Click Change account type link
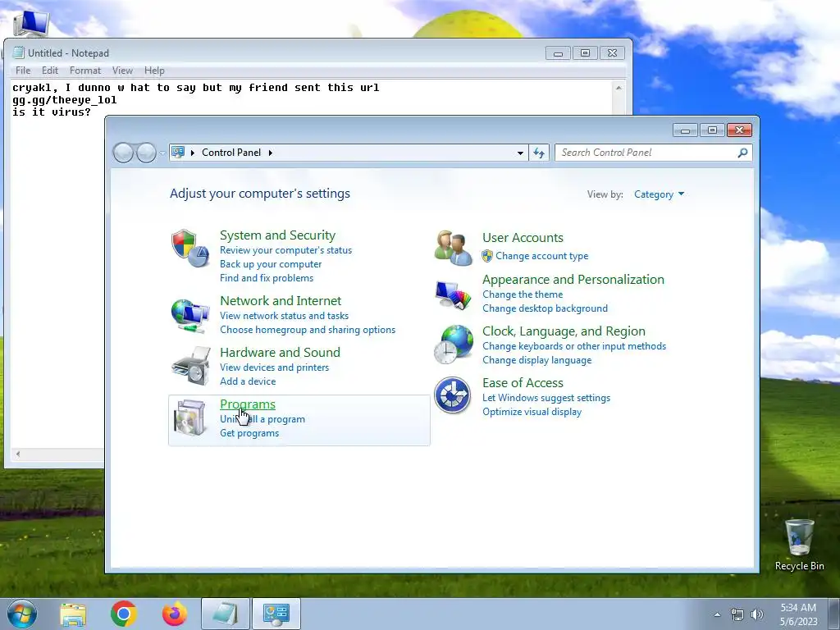 (x=541, y=256)
